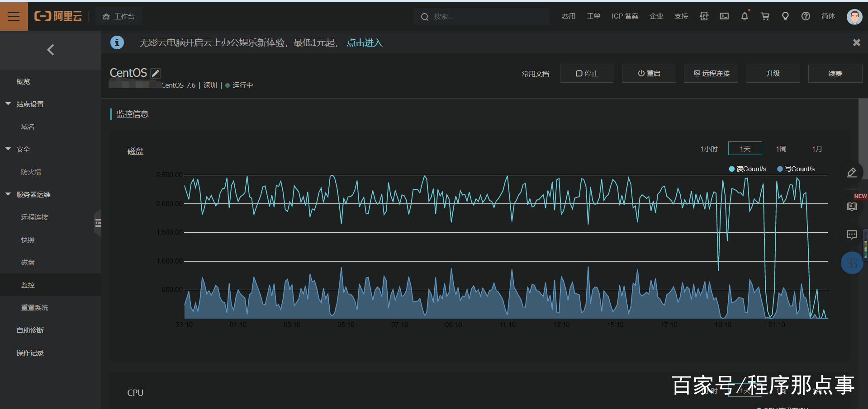
Task: Open the 企业 enterprise menu
Action: pyautogui.click(x=656, y=16)
